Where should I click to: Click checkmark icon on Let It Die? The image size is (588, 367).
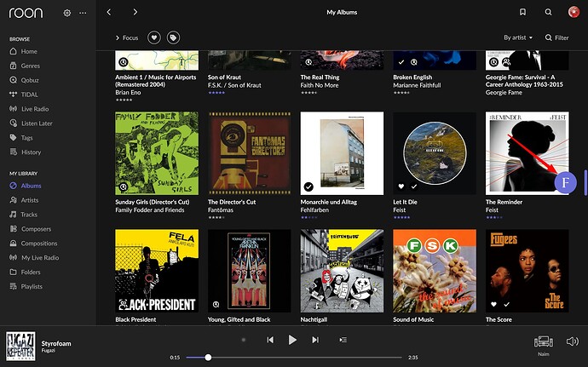(413, 186)
